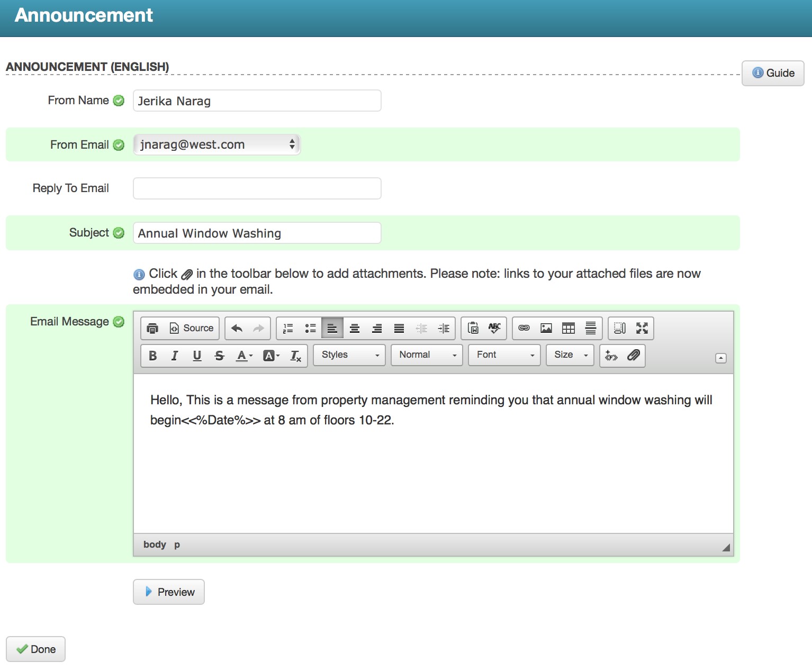Open the From Email dropdown
The image size is (812, 671).
[x=216, y=144]
